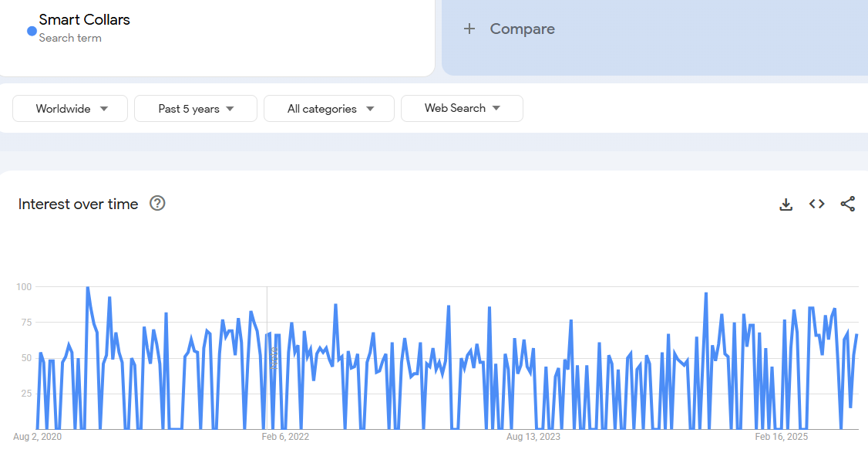Click the blue dot next to Smart Collars
This screenshot has width=868, height=453.
tap(32, 31)
